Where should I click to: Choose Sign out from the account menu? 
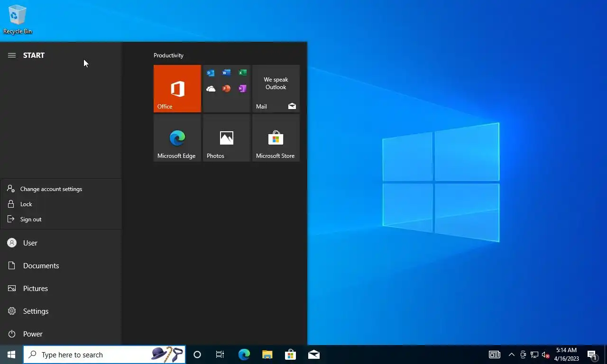point(61,219)
